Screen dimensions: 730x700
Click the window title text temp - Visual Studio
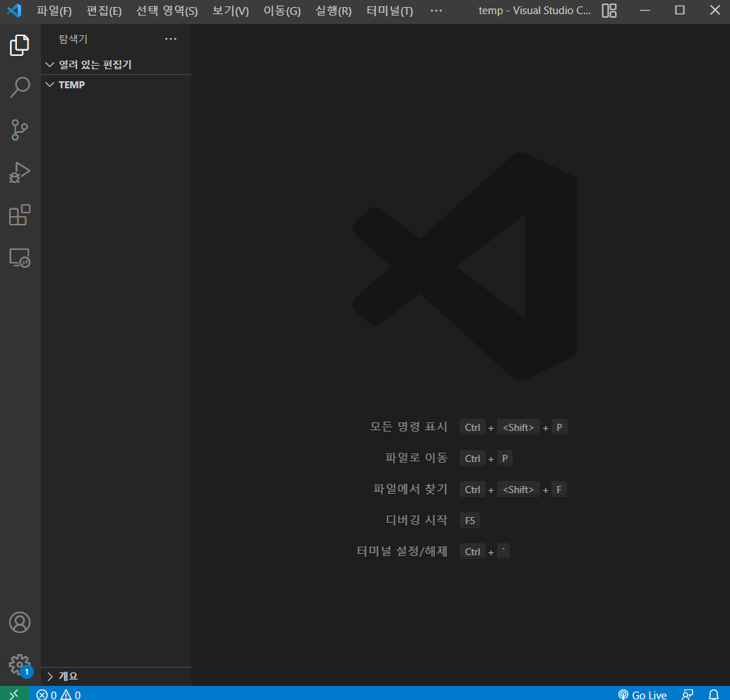click(534, 11)
